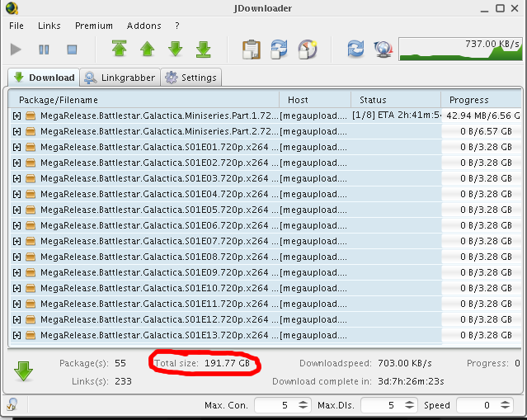The width and height of the screenshot is (527, 420).
Task: Move selection to bottom with arrow icon
Action: coord(204,50)
